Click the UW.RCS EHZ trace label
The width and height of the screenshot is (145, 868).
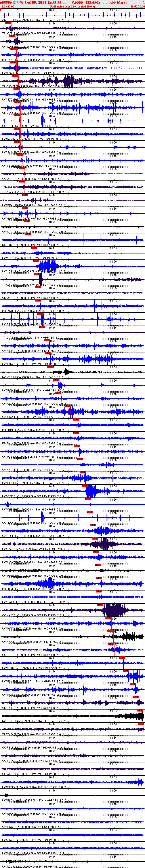pyautogui.click(x=33, y=694)
